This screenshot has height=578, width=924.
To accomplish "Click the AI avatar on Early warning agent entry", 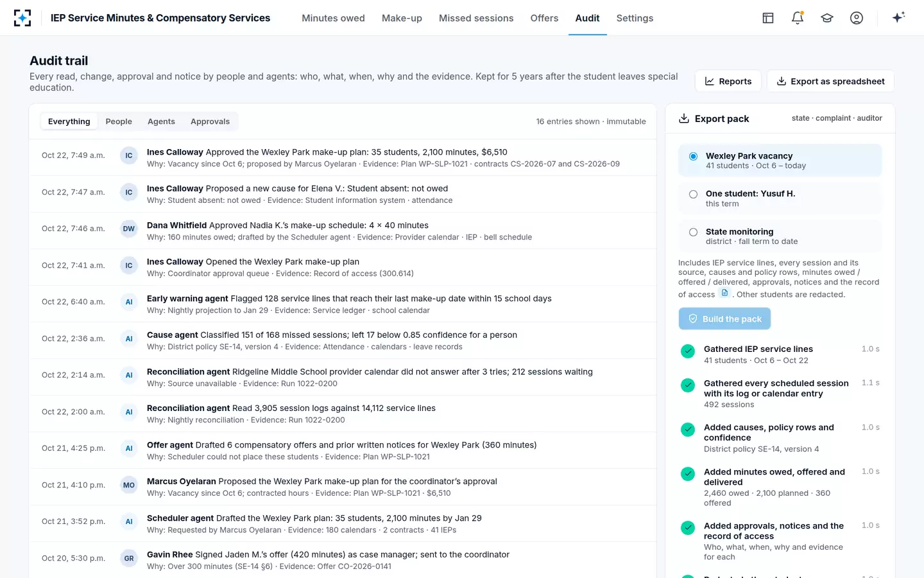I will [x=129, y=302].
